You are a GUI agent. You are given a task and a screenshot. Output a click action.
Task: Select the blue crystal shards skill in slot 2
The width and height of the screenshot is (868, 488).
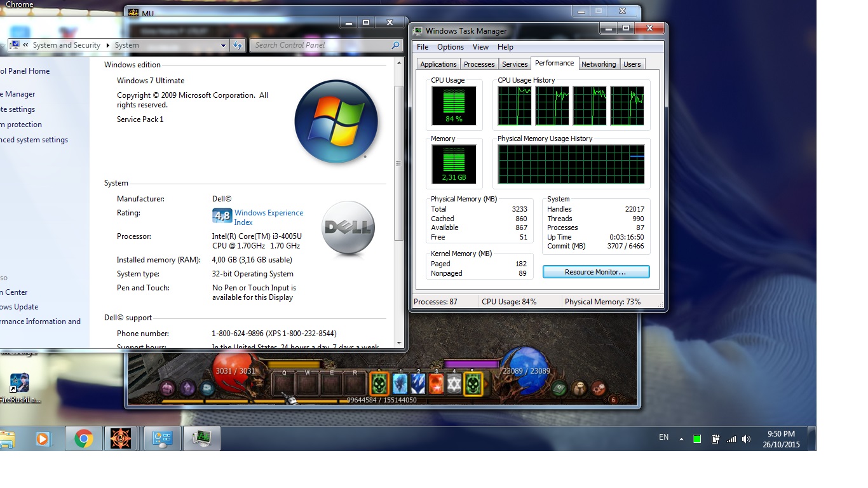(x=417, y=384)
